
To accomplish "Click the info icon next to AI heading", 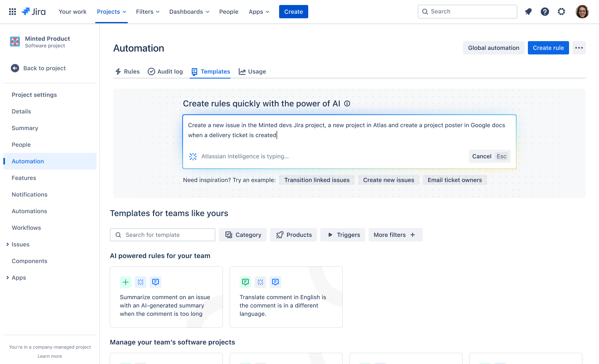I will [347, 103].
